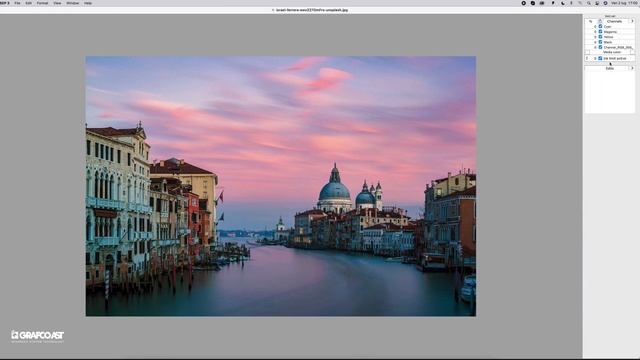Open the View menu

point(57,3)
